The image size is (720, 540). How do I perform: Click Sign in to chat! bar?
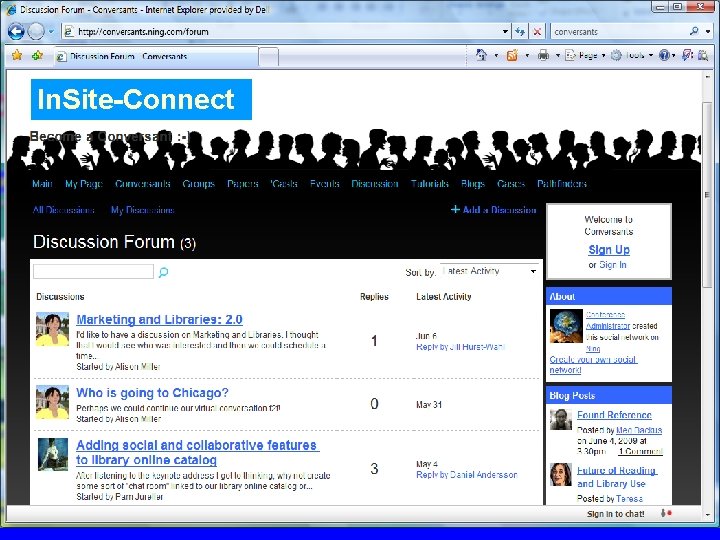click(x=615, y=514)
